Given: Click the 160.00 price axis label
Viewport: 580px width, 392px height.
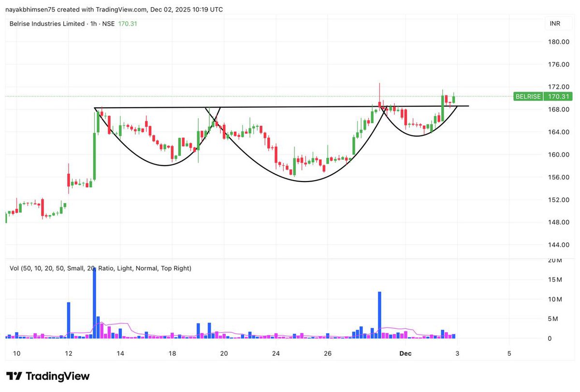Looking at the screenshot, I should [x=558, y=154].
